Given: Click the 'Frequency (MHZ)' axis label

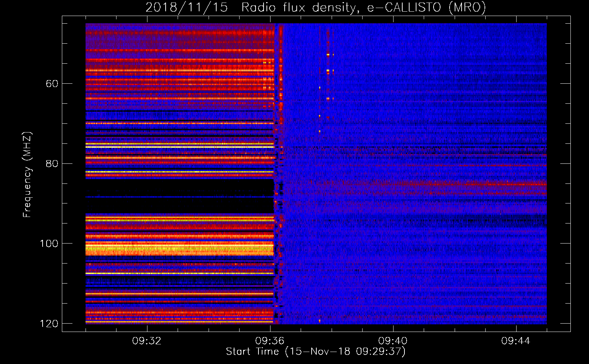Looking at the screenshot, I should click(27, 175).
